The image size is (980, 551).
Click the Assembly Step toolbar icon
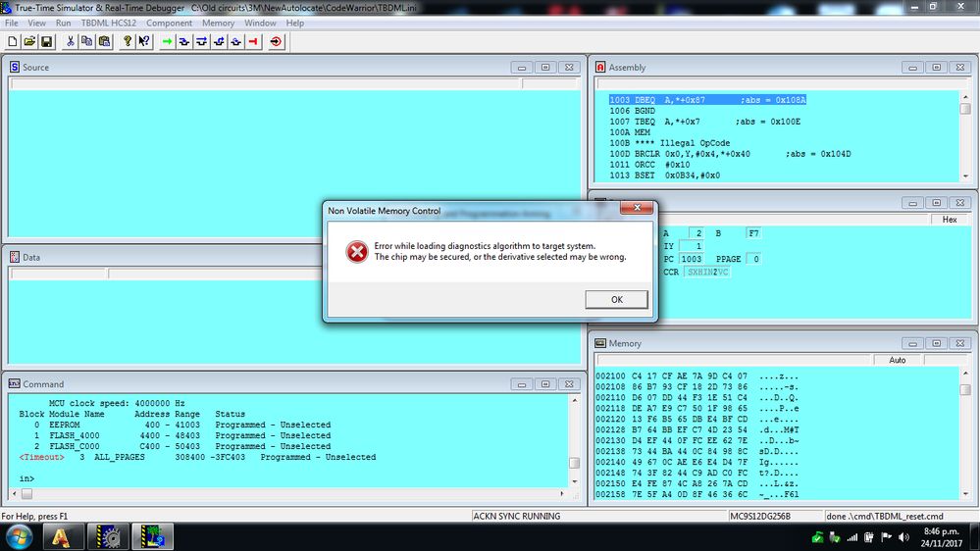pos(235,42)
